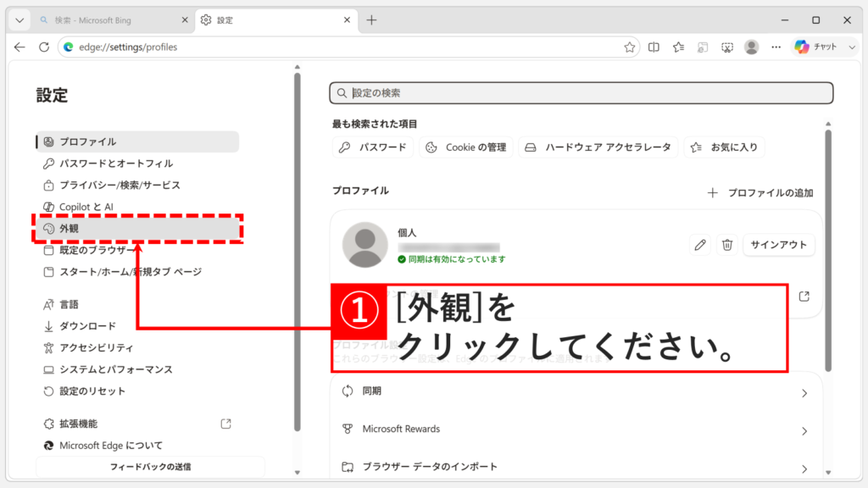Open 設定のリセット in the sidebar
Viewport: 868px width, 488px height.
138,391
